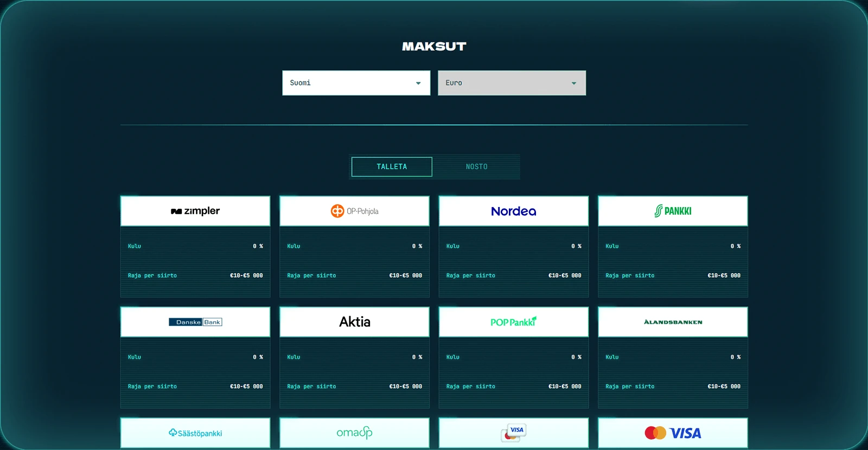Click Ålandsbanken's €10-€5 000 limit value
This screenshot has height=450, width=868.
point(724,387)
